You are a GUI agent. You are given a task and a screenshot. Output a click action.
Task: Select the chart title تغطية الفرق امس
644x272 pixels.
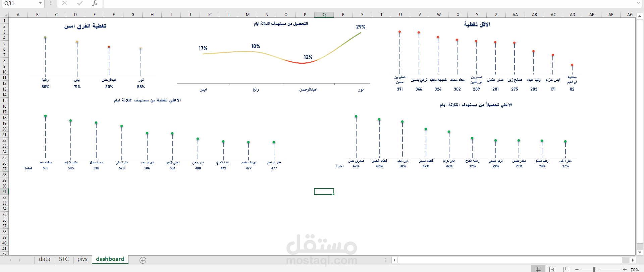pyautogui.click(x=85, y=26)
